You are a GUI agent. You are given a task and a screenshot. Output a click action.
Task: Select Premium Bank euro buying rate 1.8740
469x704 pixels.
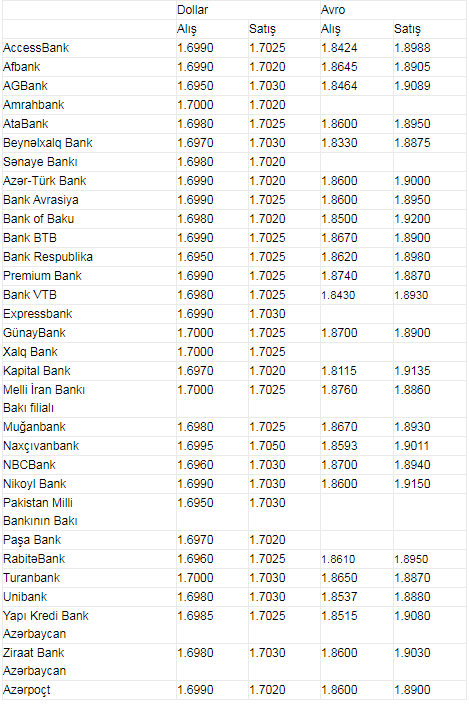pyautogui.click(x=339, y=276)
